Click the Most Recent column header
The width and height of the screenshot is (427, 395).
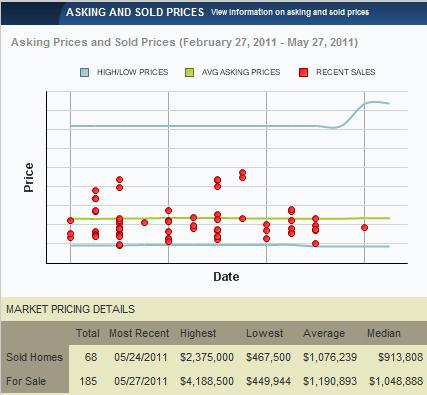pos(139,333)
